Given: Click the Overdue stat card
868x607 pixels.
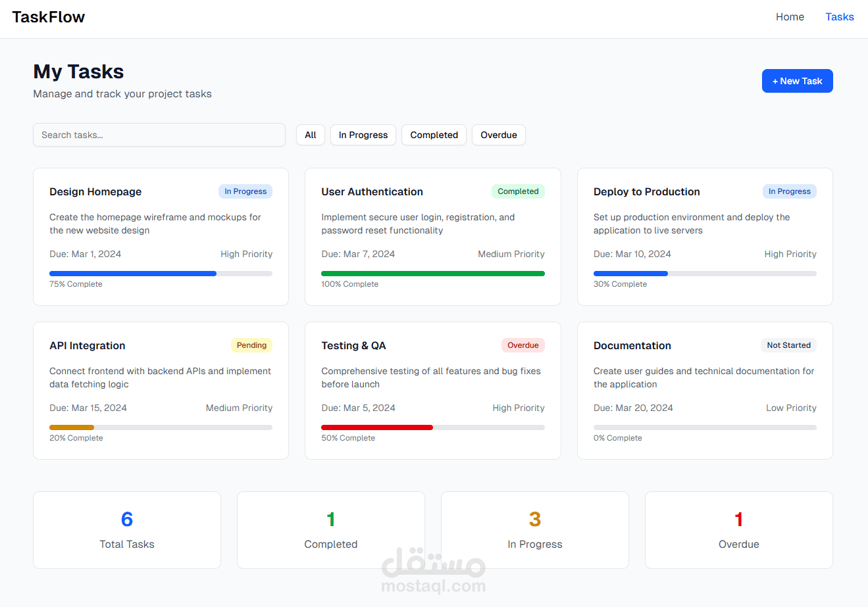Looking at the screenshot, I should 739,530.
